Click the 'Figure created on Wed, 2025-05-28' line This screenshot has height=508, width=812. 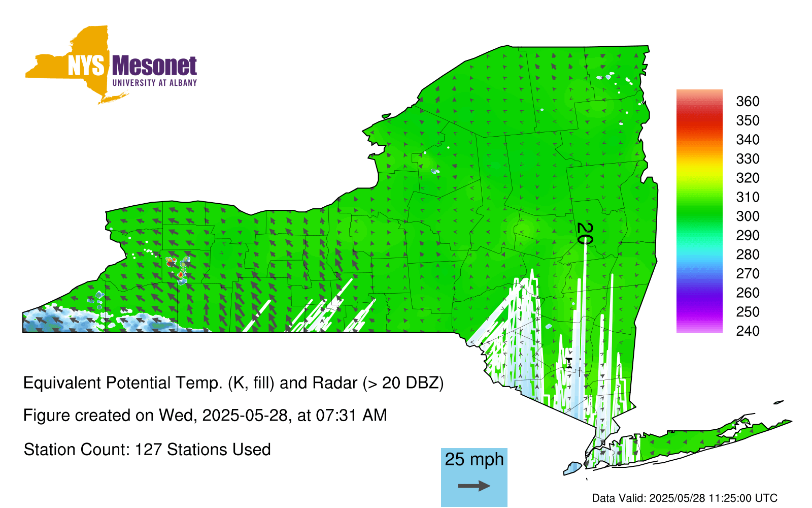(205, 416)
